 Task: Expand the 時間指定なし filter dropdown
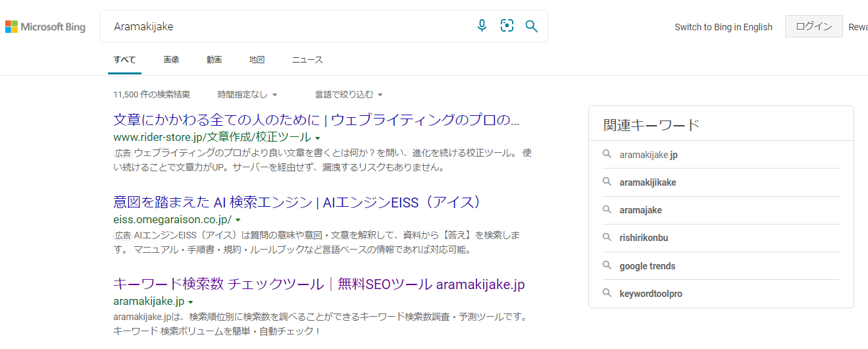coord(247,95)
